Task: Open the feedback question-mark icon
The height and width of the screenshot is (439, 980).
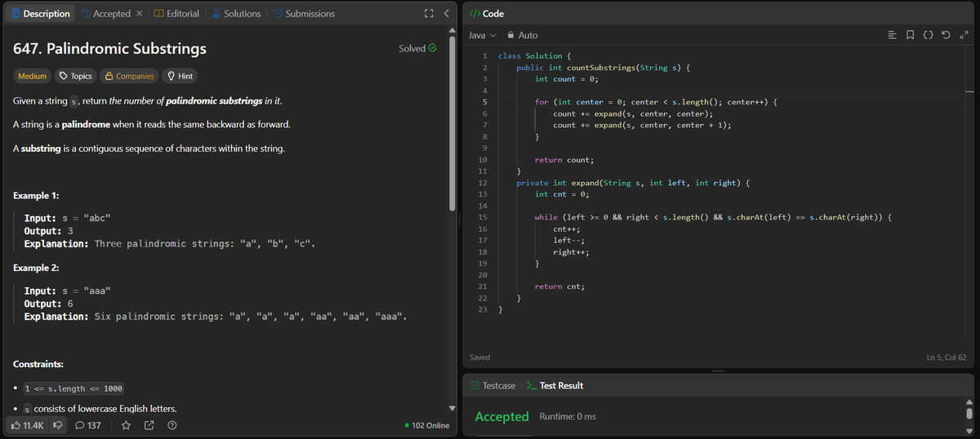Action: [172, 425]
